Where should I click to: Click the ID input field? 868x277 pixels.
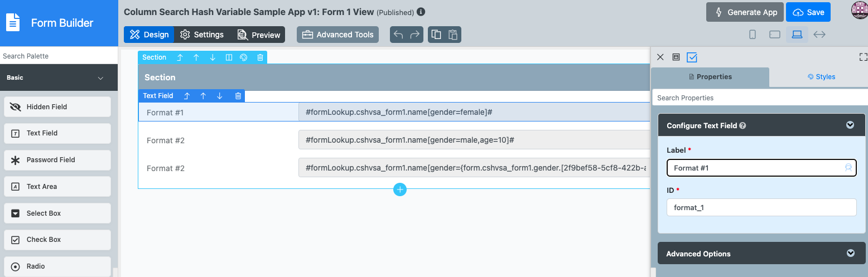point(761,207)
